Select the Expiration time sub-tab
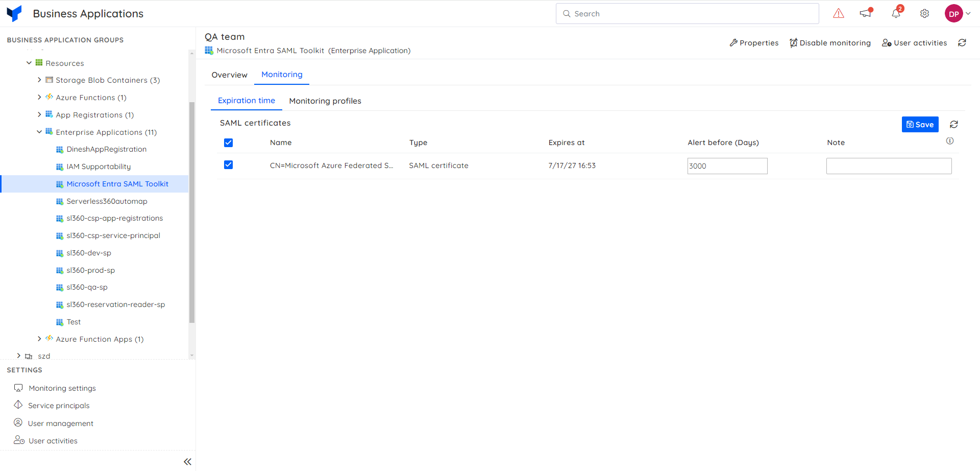The image size is (980, 471). pyautogui.click(x=247, y=101)
